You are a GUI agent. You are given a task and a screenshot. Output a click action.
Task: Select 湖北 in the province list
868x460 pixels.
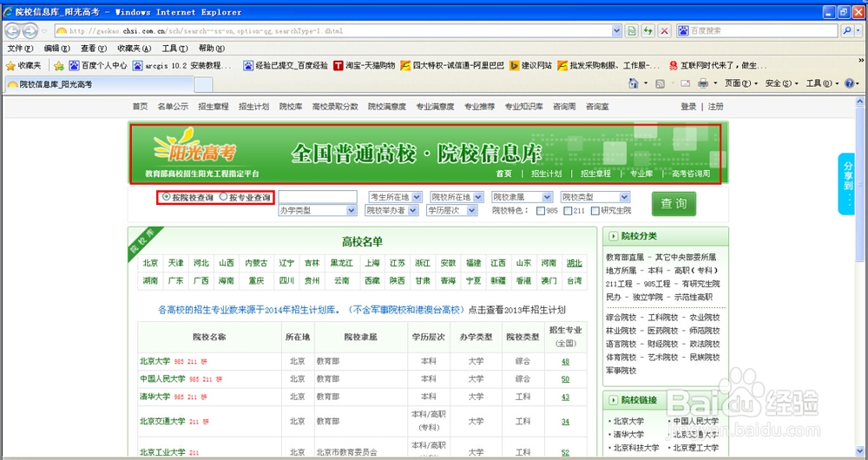click(x=574, y=264)
